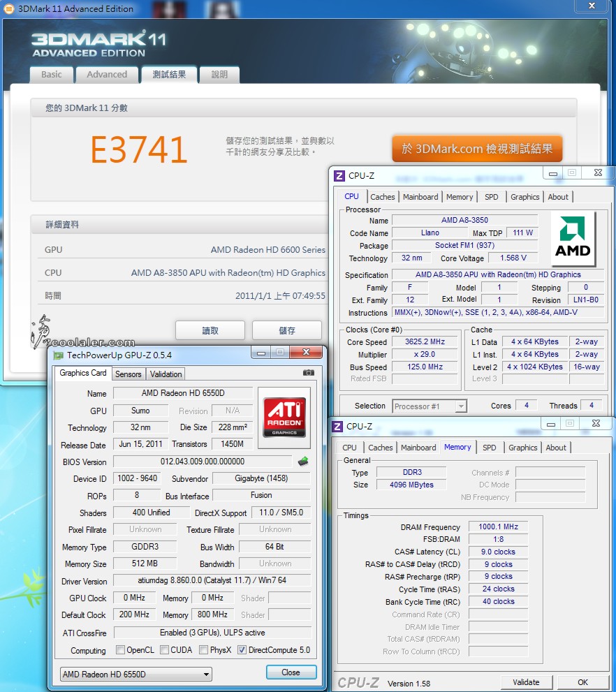
Task: Click the Specification field in CPU-Z
Action: tap(498, 274)
